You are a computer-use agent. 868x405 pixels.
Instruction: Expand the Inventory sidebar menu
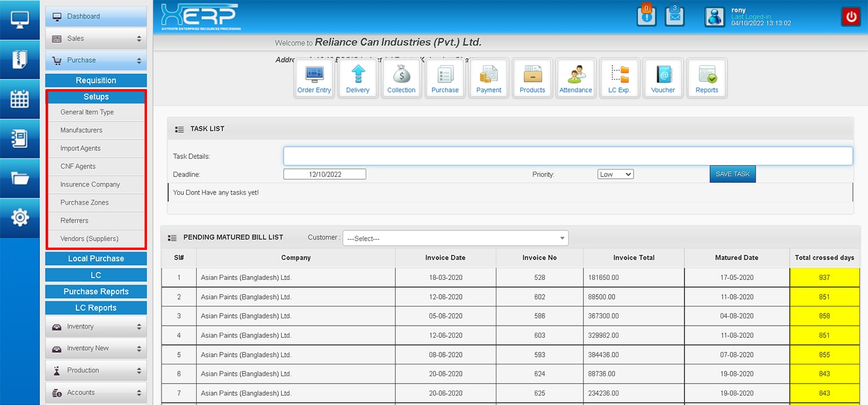(x=96, y=327)
